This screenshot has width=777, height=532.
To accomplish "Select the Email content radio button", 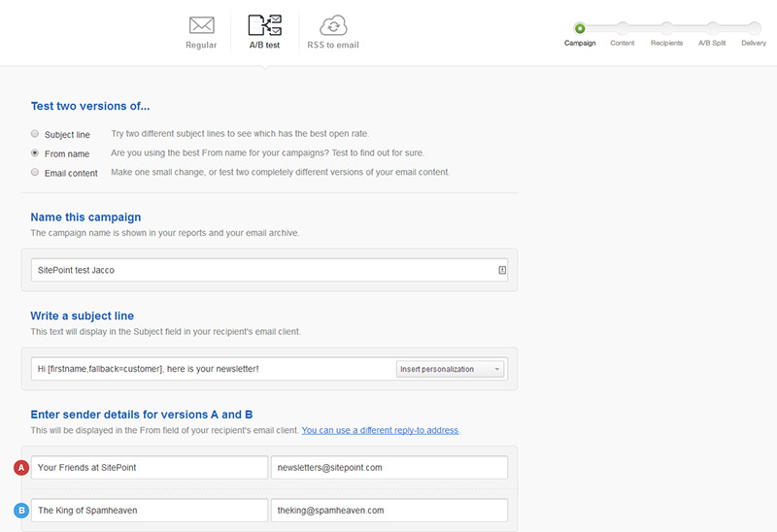I will [x=35, y=173].
